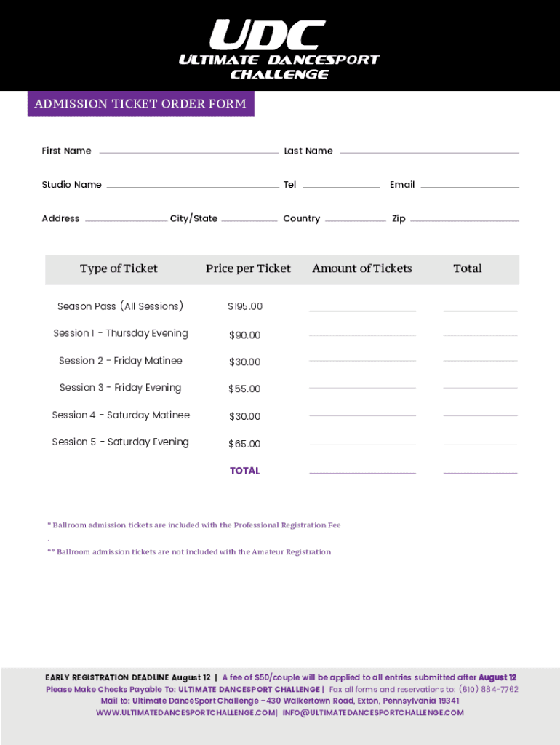
Task: Focus the Last Name field
Action: (429, 149)
